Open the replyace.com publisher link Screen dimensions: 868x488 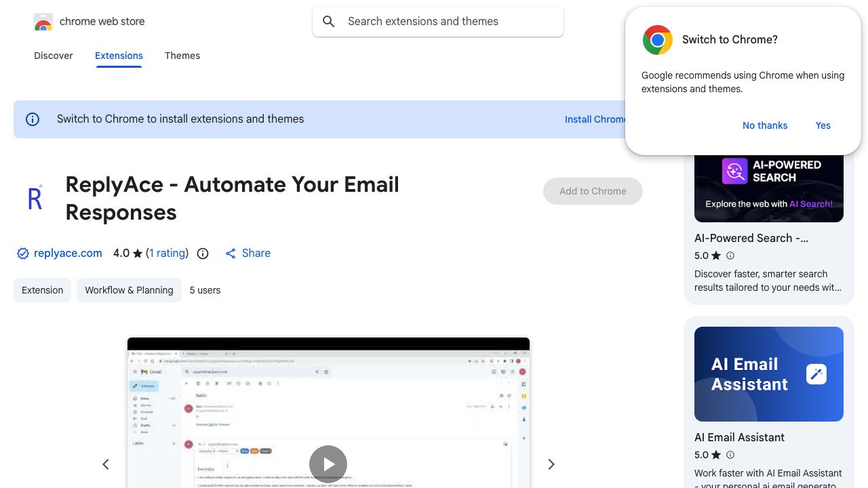coord(68,253)
